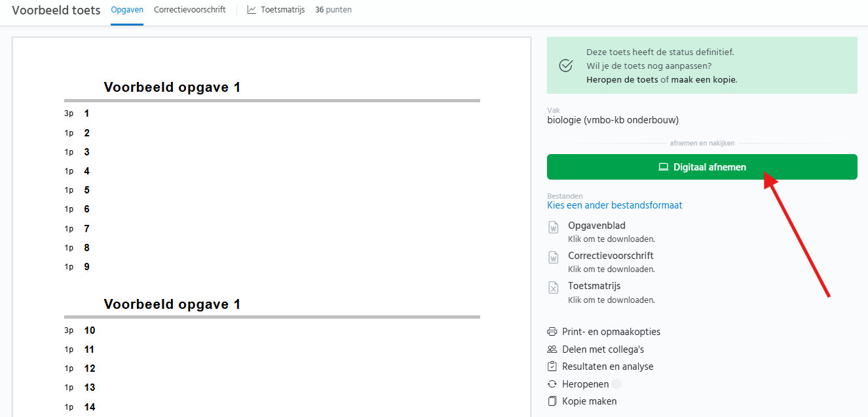This screenshot has width=868, height=417.
Task: Click the people icon for sharing with colleagues
Action: pos(552,349)
